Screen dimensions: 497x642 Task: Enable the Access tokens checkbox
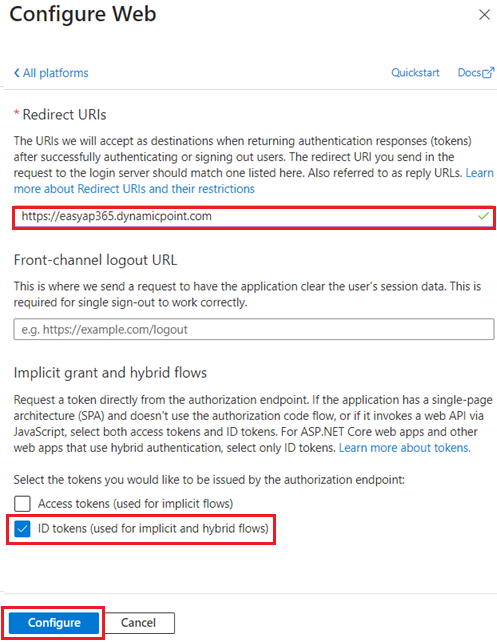point(22,504)
